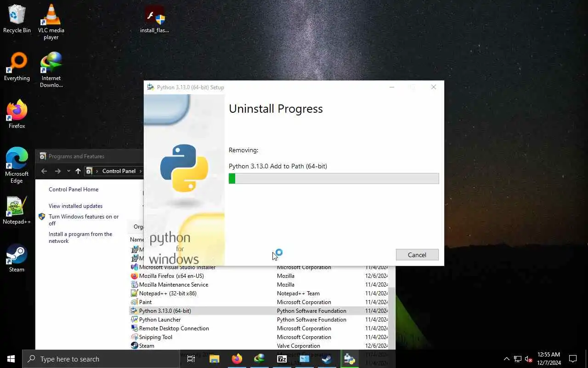The image size is (588, 368).
Task: Show hidden tray icons chevron
Action: coord(507,359)
